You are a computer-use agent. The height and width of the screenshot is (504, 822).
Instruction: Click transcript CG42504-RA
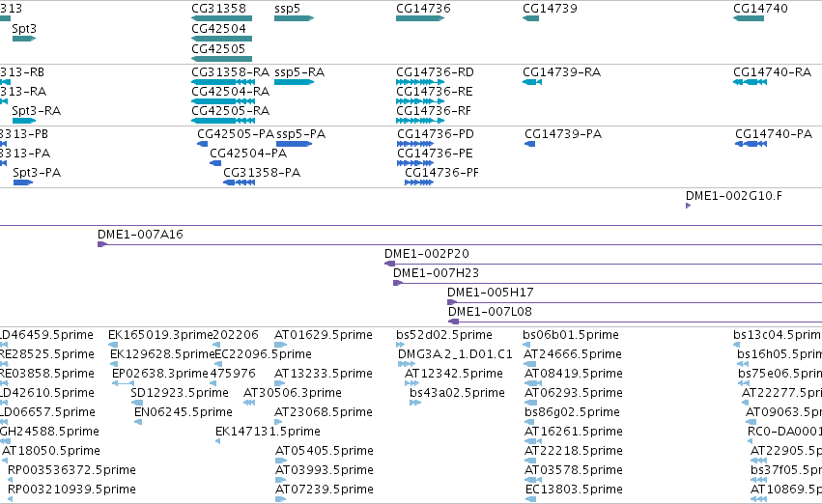click(231, 92)
